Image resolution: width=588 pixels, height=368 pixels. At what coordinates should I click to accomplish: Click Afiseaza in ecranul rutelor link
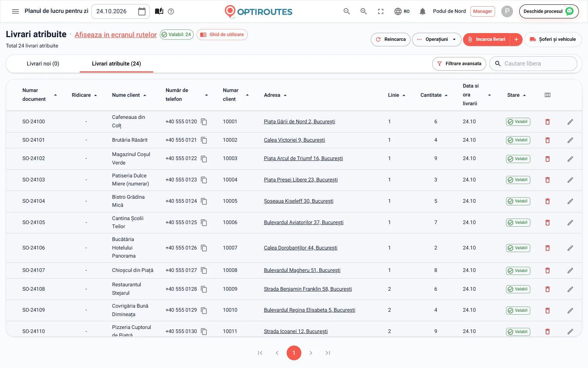coord(116,35)
